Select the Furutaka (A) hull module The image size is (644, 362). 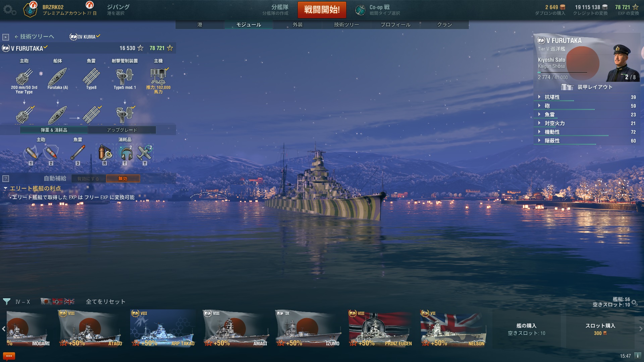click(58, 79)
